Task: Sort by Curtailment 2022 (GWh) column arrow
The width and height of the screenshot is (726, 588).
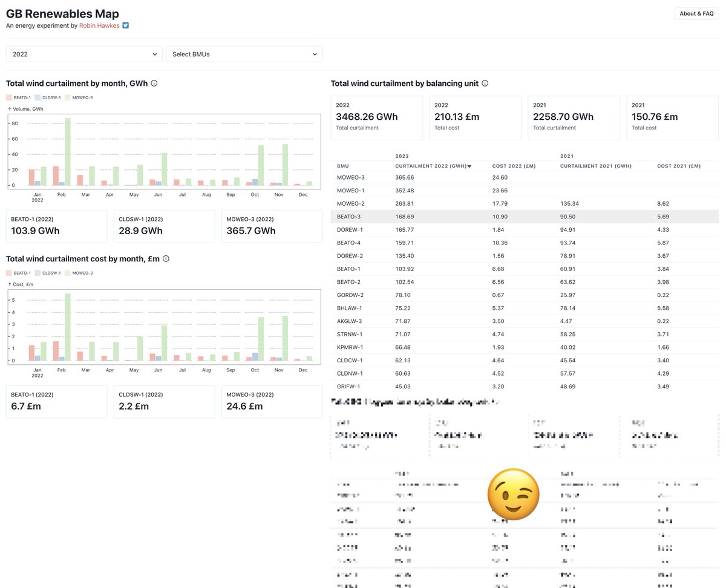Action: pos(469,166)
